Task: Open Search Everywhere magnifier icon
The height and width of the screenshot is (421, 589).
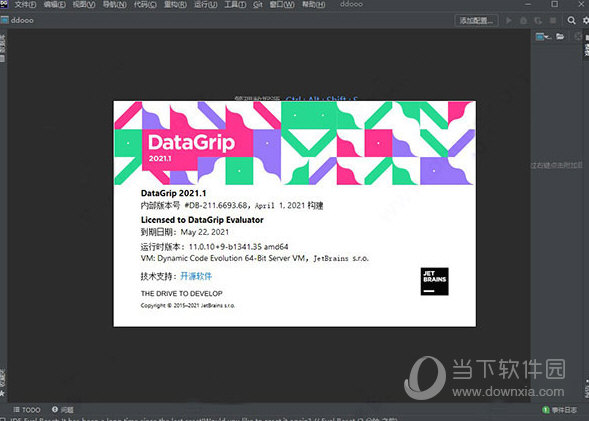Action: pos(571,20)
